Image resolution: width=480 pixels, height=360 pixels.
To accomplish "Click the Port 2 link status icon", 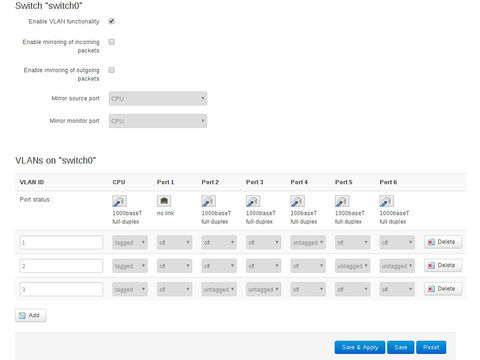I will coord(208,201).
